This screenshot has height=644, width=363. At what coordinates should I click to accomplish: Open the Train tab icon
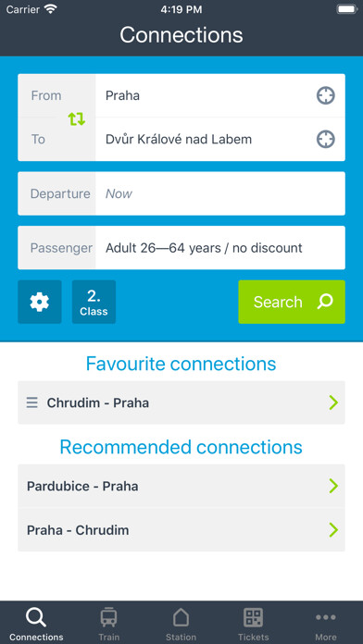(x=109, y=617)
